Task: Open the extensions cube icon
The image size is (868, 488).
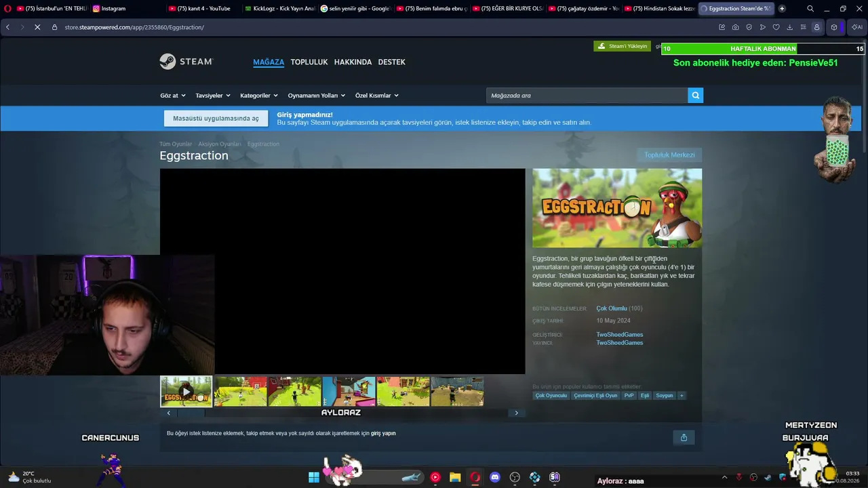Action: tap(834, 27)
